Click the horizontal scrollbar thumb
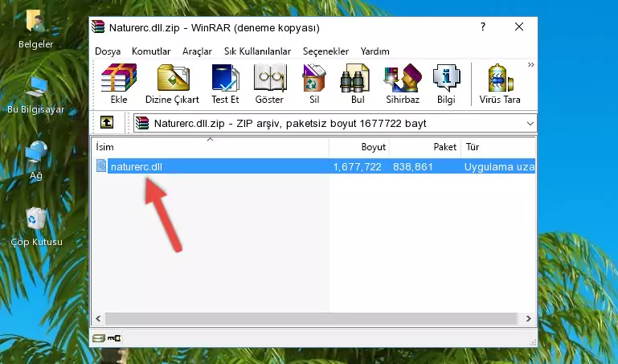The height and width of the screenshot is (364, 618). click(311, 318)
